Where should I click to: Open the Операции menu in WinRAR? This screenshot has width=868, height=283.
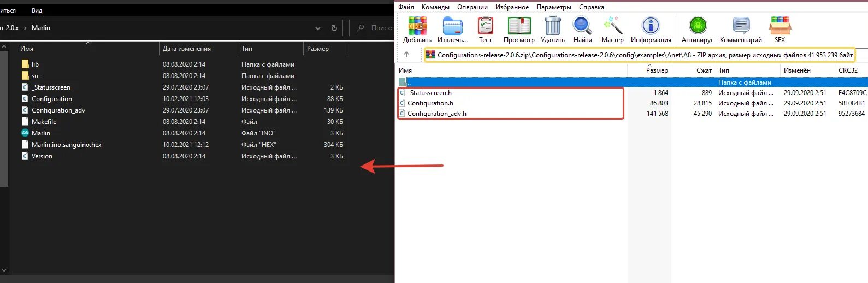click(x=473, y=7)
